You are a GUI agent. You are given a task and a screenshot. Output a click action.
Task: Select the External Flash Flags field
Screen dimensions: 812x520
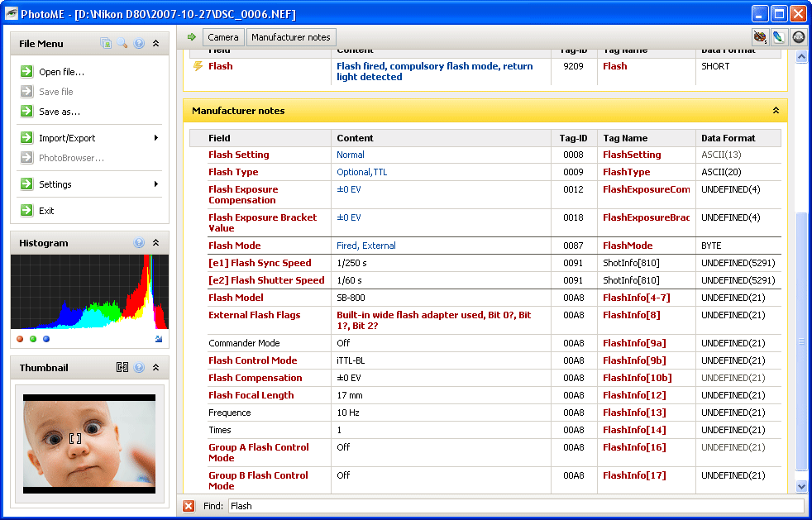click(255, 315)
